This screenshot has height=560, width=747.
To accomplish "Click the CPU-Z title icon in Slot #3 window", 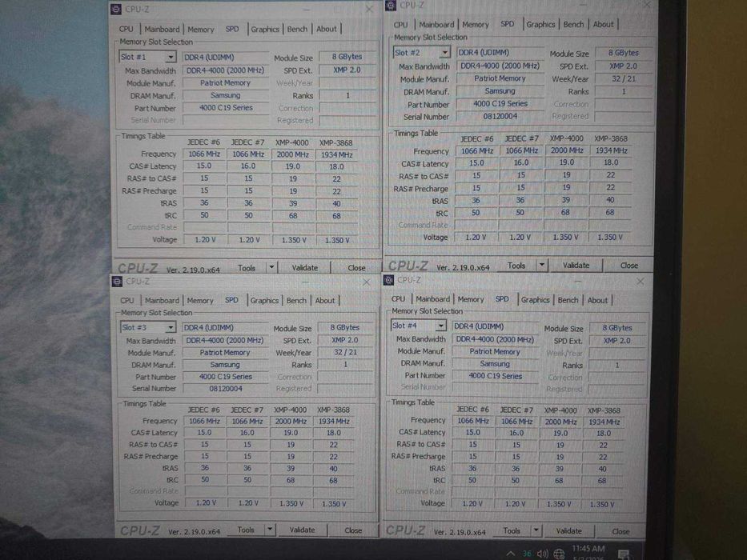I will [x=117, y=281].
